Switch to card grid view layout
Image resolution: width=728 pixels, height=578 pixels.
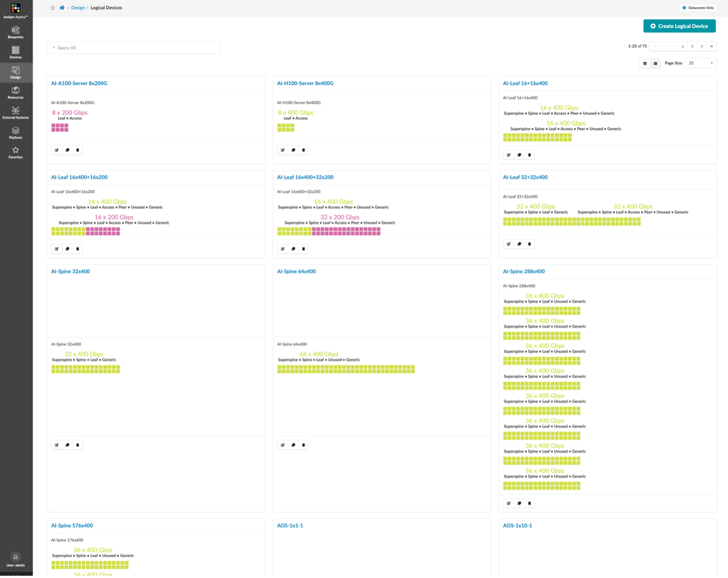point(655,64)
